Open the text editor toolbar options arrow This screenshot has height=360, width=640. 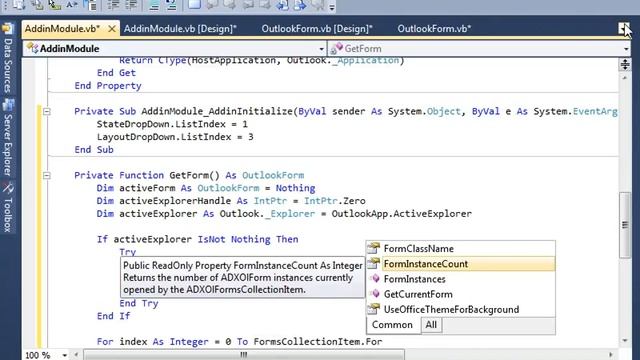pyautogui.click(x=332, y=7)
